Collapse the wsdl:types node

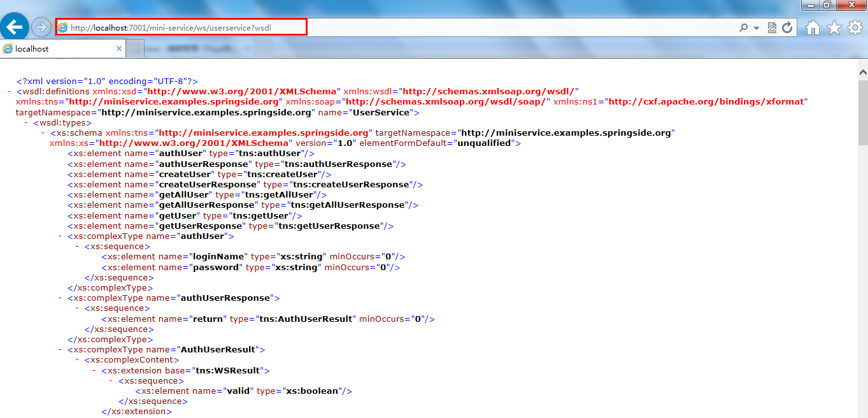[26, 122]
